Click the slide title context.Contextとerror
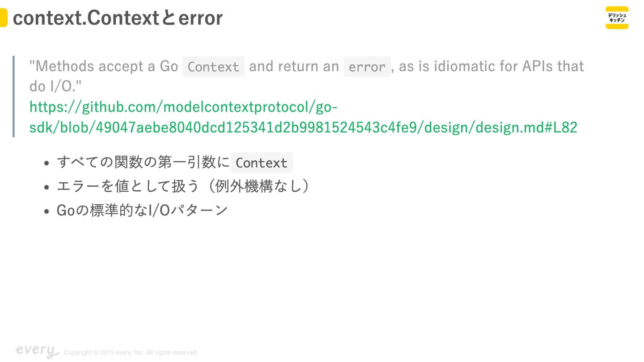This screenshot has width=644, height=362. click(118, 18)
